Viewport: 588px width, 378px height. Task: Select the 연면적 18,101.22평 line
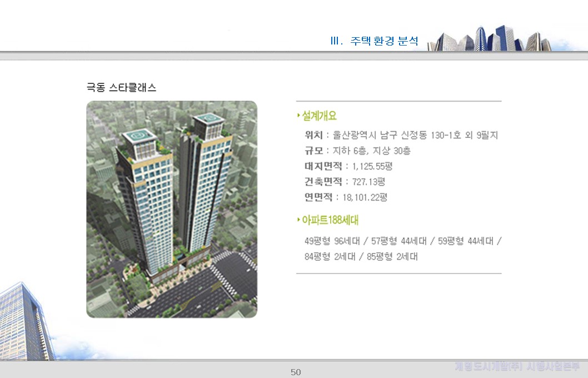click(346, 197)
